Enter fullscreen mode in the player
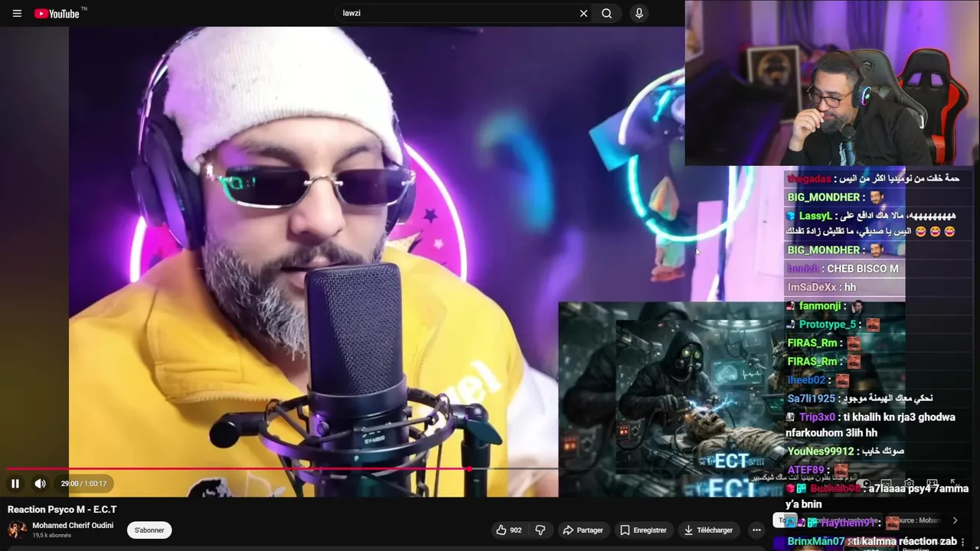Image resolution: width=980 pixels, height=551 pixels. pos(954,484)
